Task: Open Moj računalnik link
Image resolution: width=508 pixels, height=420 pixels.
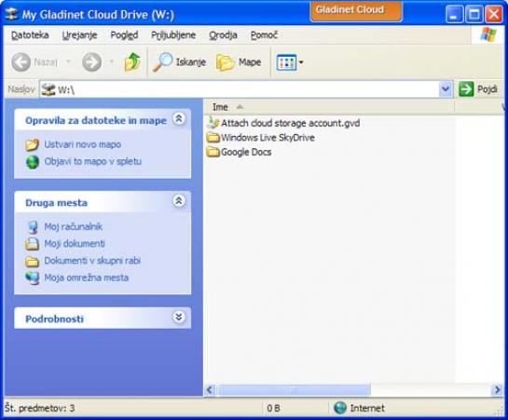Action: point(74,226)
